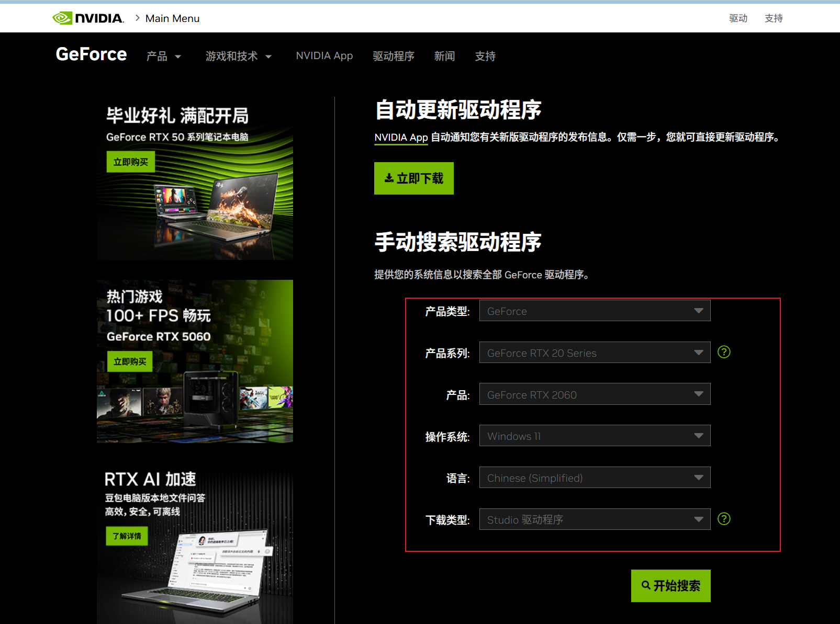
Task: Open the 下载类型 Studio 驱动程序 dropdown
Action: [595, 519]
